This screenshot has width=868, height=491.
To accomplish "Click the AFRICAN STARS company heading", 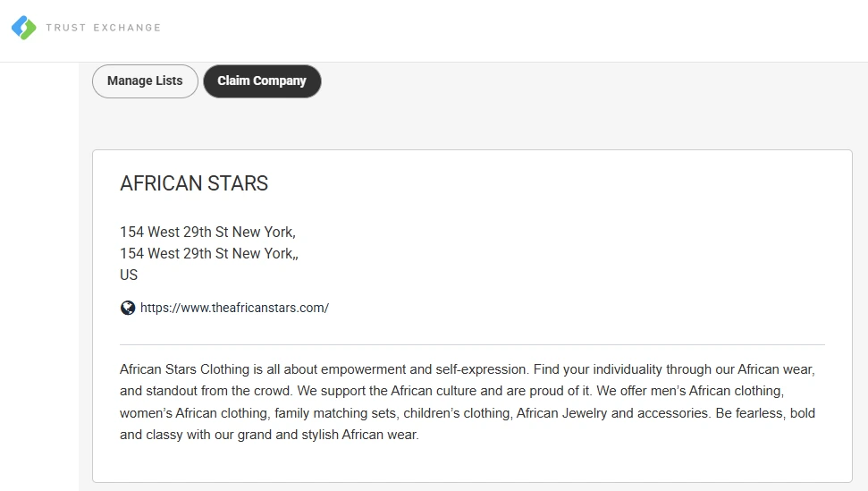I will click(194, 183).
